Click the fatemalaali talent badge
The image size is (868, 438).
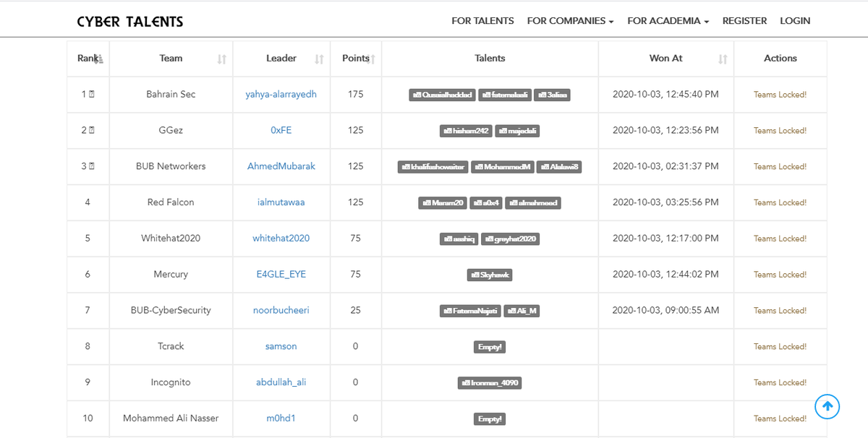tap(506, 95)
